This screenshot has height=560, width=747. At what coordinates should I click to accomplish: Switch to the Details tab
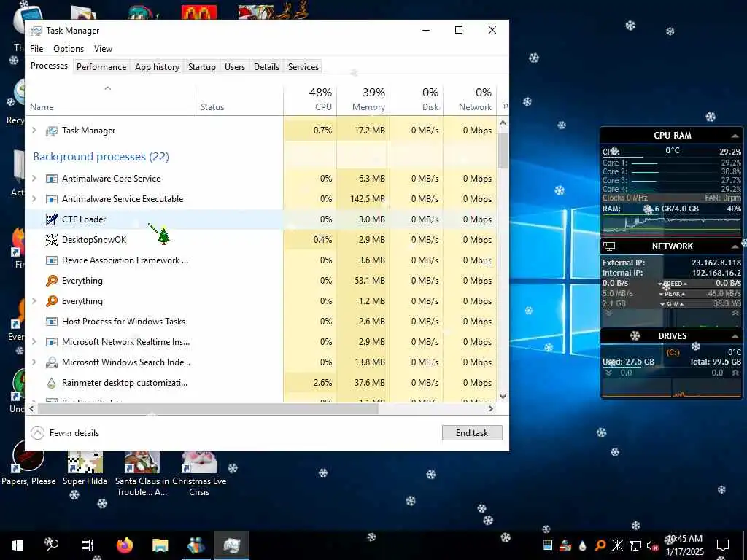point(266,67)
